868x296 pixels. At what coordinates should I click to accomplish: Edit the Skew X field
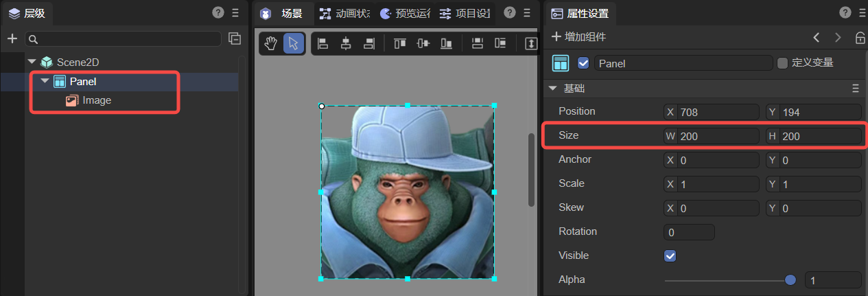tap(712, 208)
